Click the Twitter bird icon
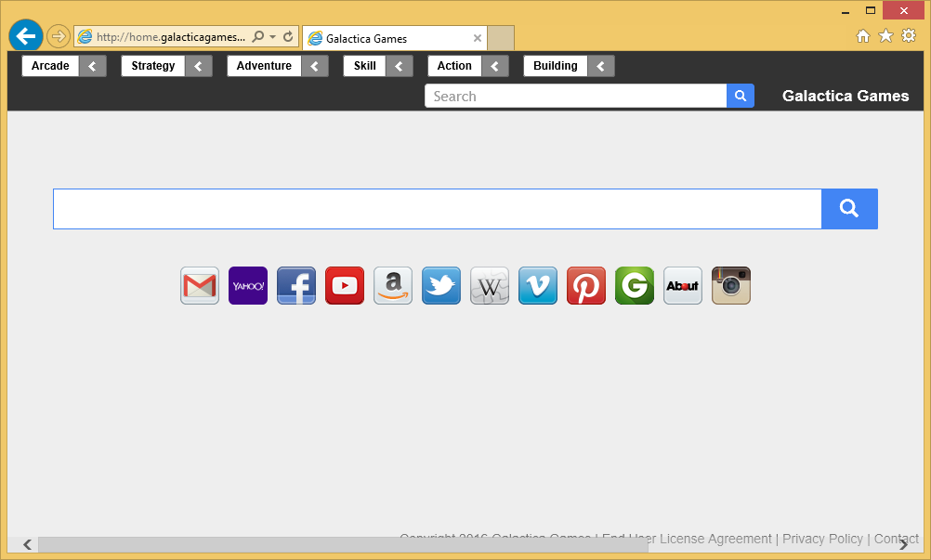This screenshot has width=931, height=560. pos(441,286)
